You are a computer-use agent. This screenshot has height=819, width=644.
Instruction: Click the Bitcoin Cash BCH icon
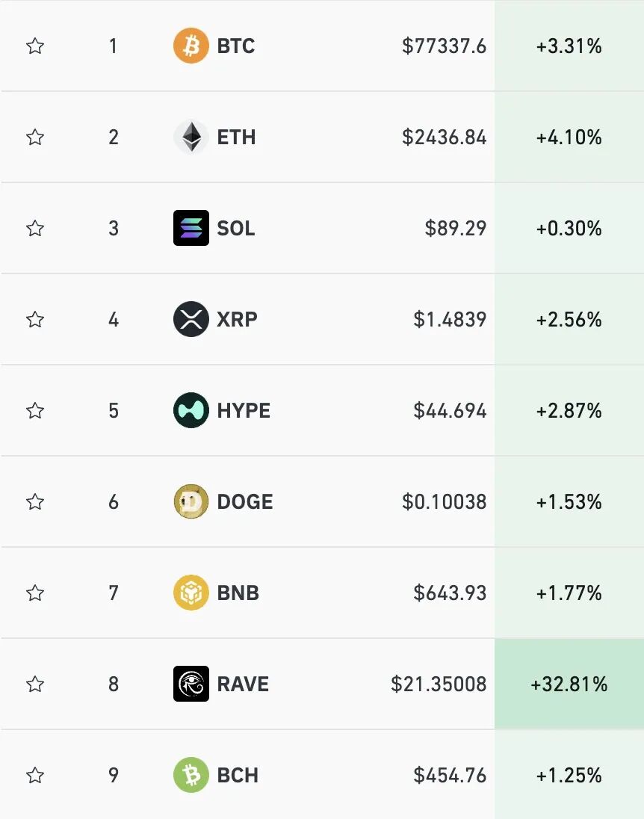point(191,775)
